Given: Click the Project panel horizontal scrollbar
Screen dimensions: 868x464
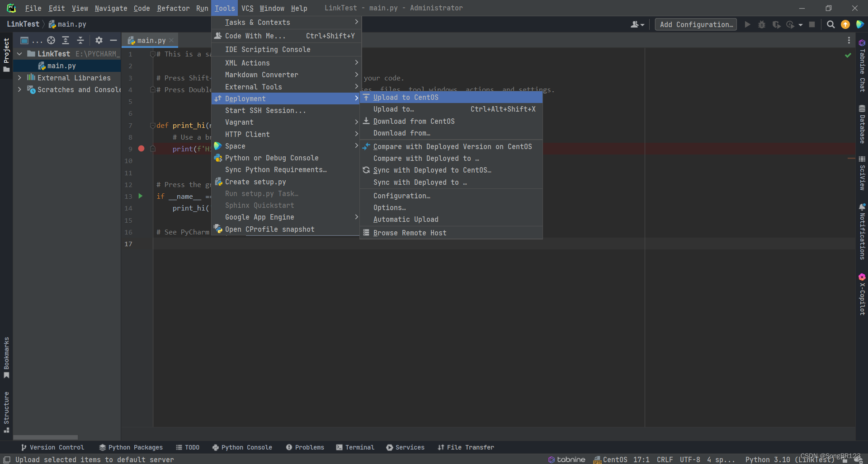Looking at the screenshot, I should 45,437.
